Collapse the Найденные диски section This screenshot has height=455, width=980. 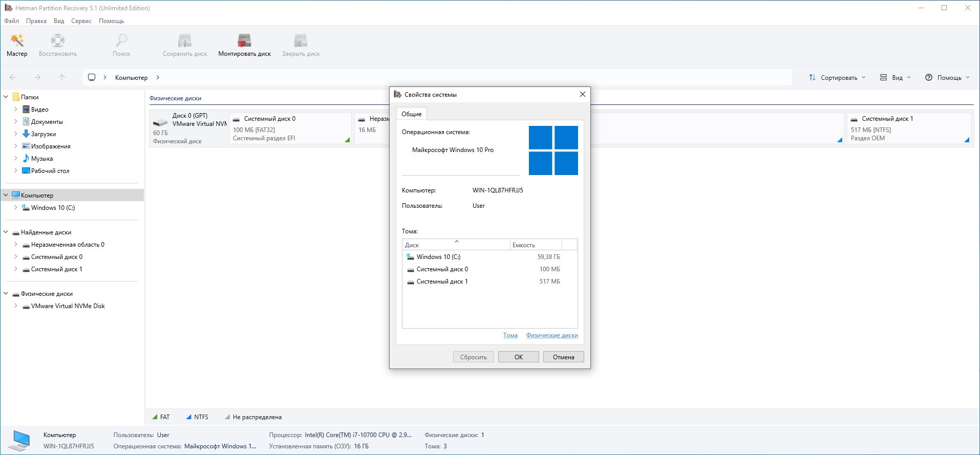pyautogui.click(x=6, y=232)
